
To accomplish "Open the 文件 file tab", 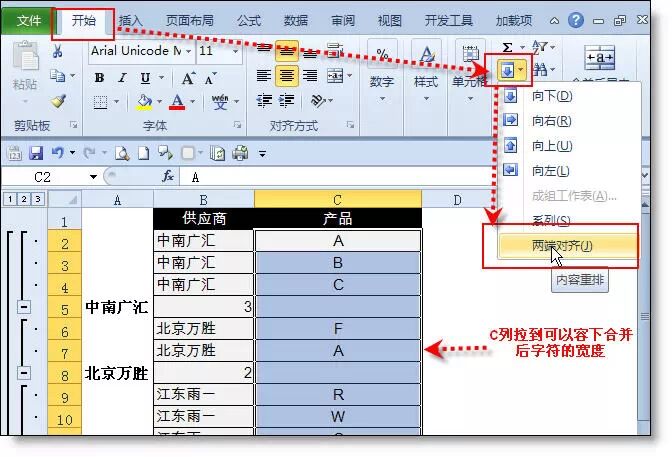I will click(x=28, y=20).
